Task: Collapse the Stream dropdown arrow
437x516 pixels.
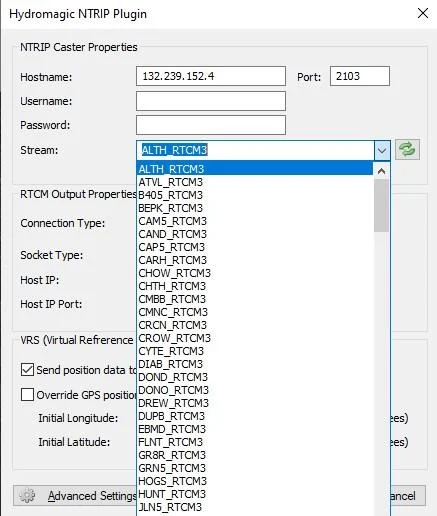Action: [382, 150]
